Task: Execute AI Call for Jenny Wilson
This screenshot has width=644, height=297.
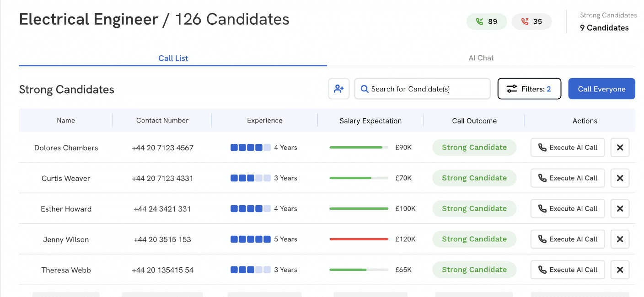Action: [568, 239]
